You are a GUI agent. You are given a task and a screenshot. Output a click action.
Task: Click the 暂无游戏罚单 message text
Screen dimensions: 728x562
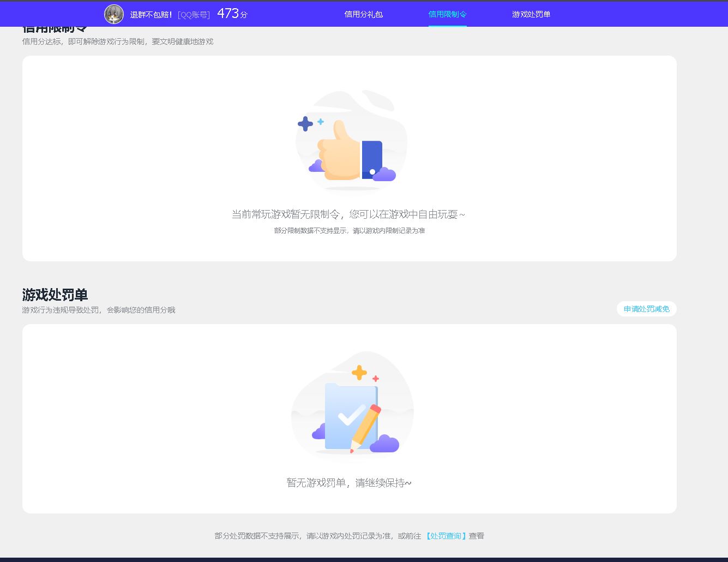(x=349, y=483)
